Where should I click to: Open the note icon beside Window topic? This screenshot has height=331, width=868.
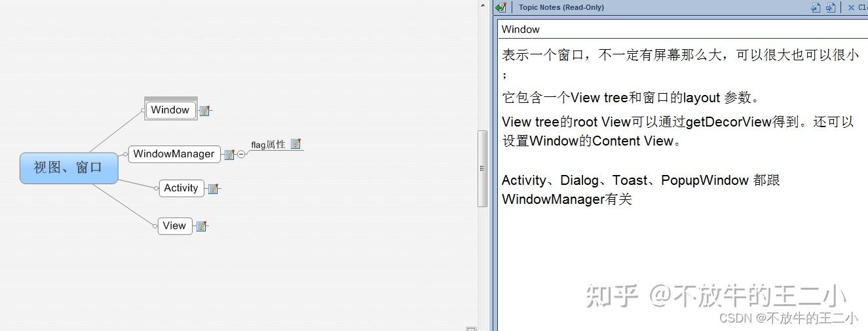[x=204, y=111]
